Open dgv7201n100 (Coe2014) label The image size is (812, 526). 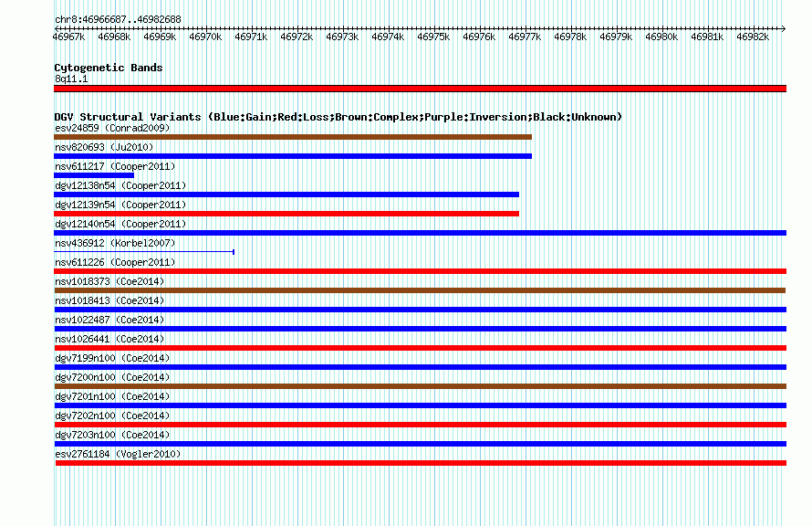click(112, 396)
